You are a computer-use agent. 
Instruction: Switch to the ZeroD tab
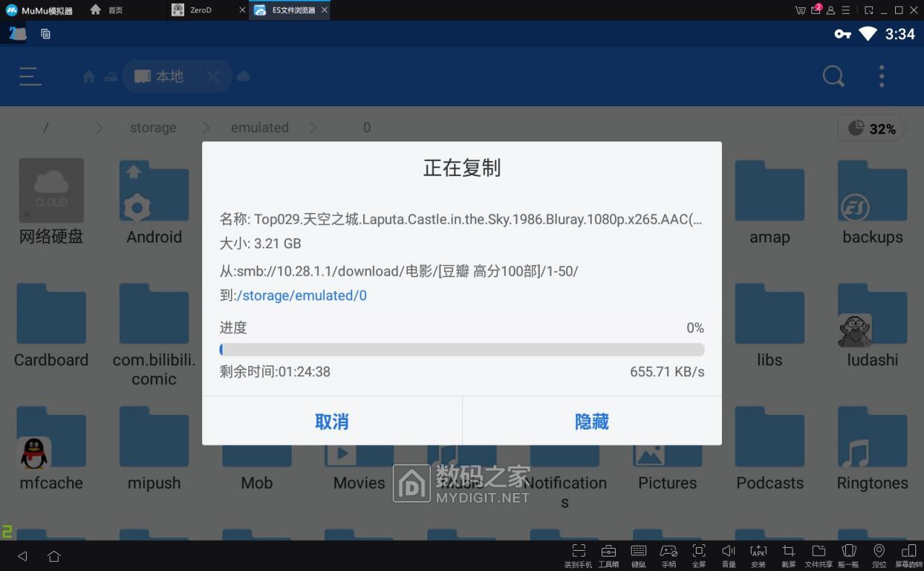[x=201, y=10]
